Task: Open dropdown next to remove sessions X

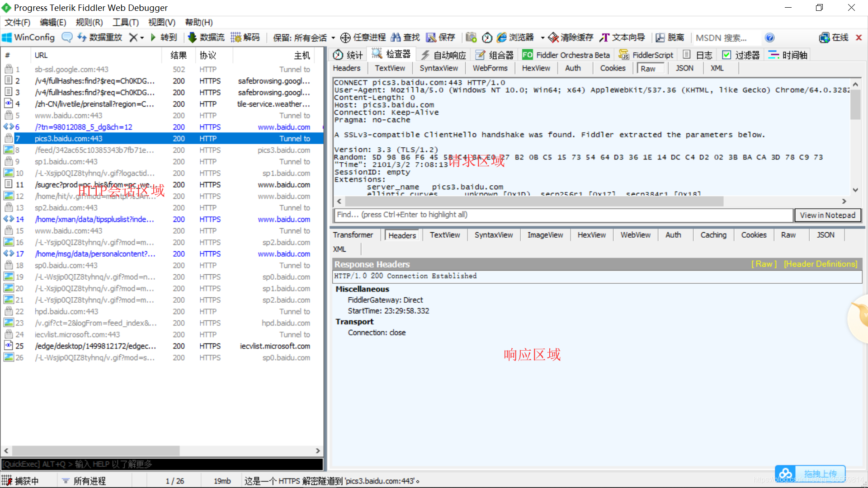Action: 142,38
